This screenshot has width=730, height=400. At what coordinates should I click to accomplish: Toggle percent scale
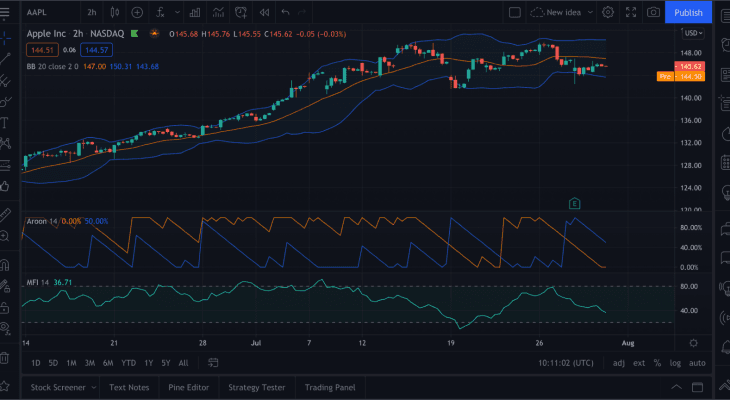point(656,363)
